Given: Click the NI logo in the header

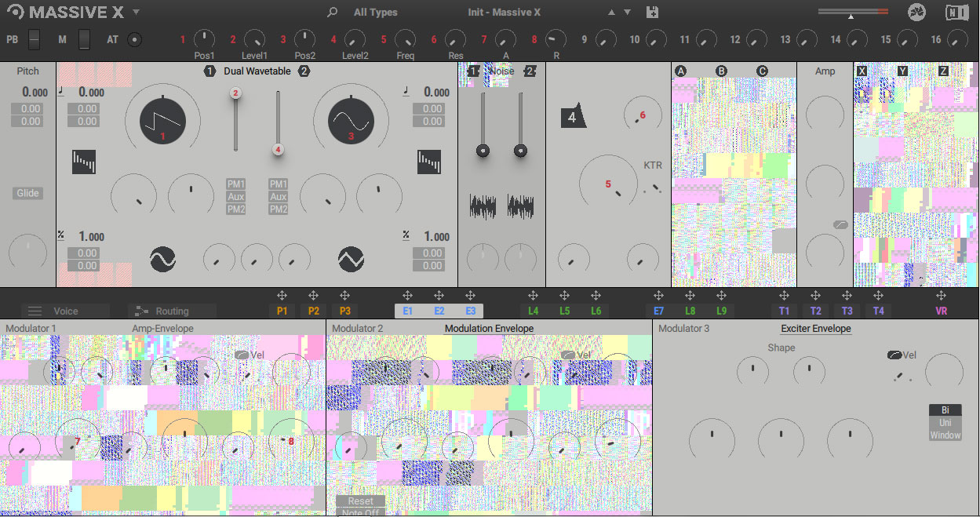Looking at the screenshot, I should tap(956, 12).
